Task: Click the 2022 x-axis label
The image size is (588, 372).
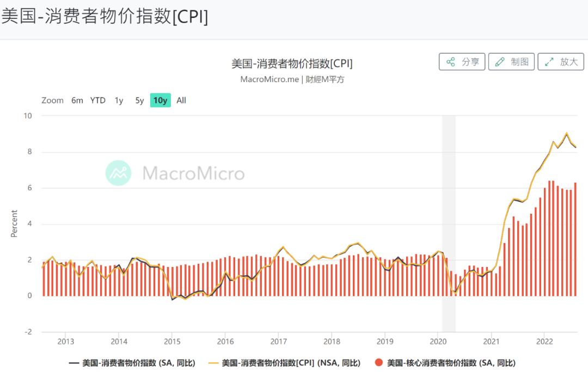Action: (544, 342)
